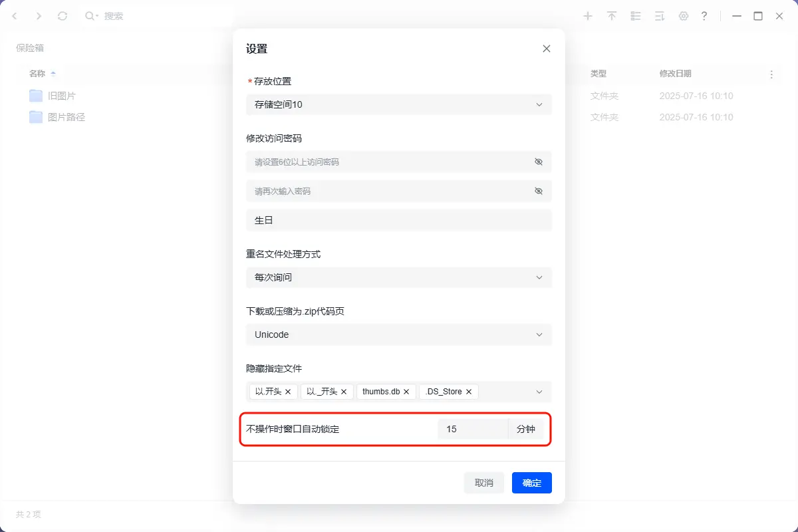Remove the 以.开头 tag
Screen dimensions: 798x532
(288, 392)
